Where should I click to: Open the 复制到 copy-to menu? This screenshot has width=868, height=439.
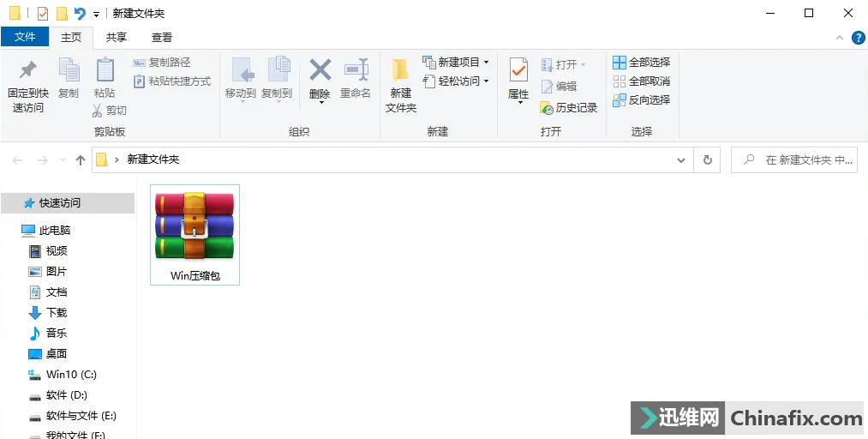pos(277,81)
